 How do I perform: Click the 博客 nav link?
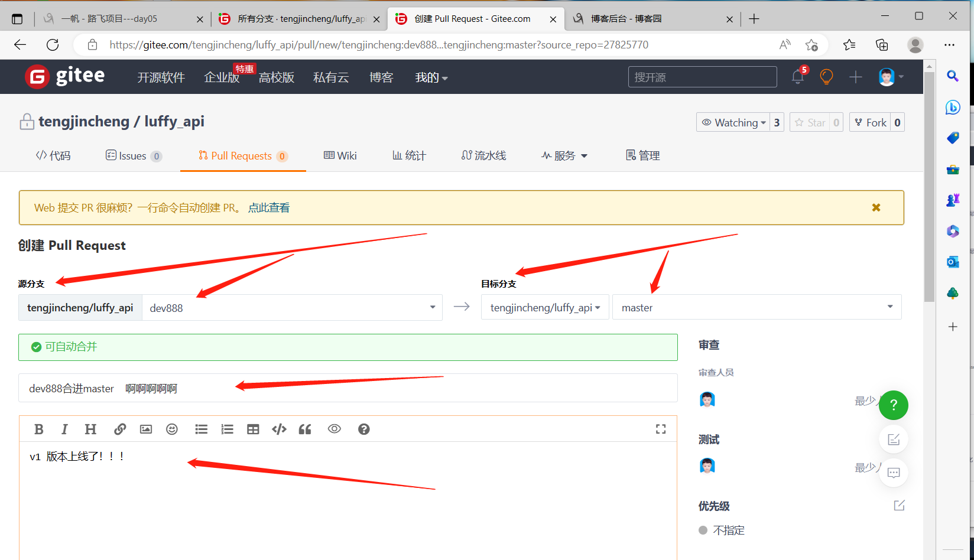pyautogui.click(x=381, y=77)
